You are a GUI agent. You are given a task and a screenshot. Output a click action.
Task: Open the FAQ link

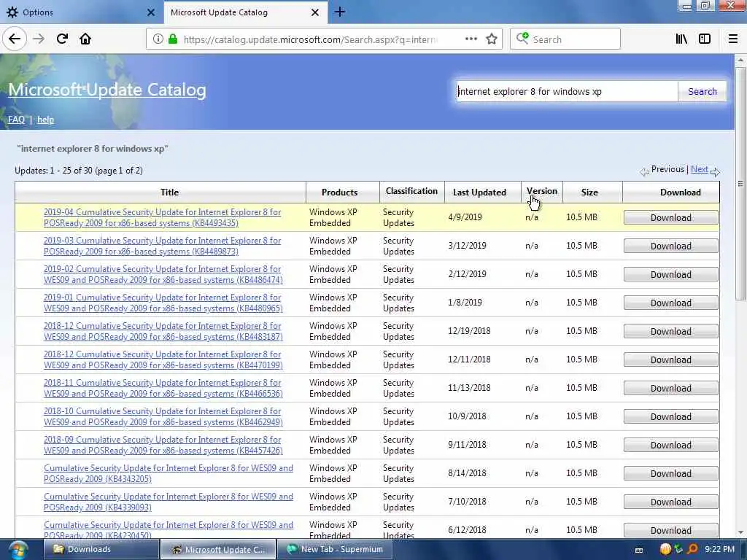tap(16, 120)
